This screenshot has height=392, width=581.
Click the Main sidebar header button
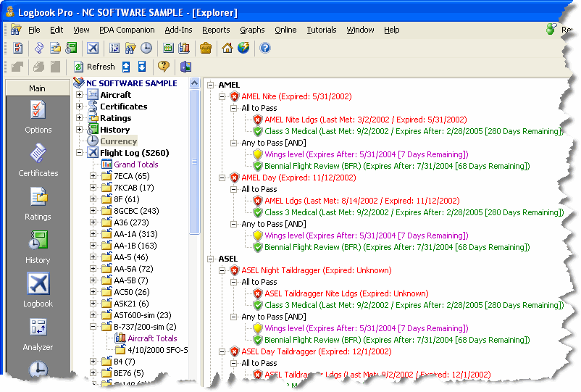[x=38, y=88]
